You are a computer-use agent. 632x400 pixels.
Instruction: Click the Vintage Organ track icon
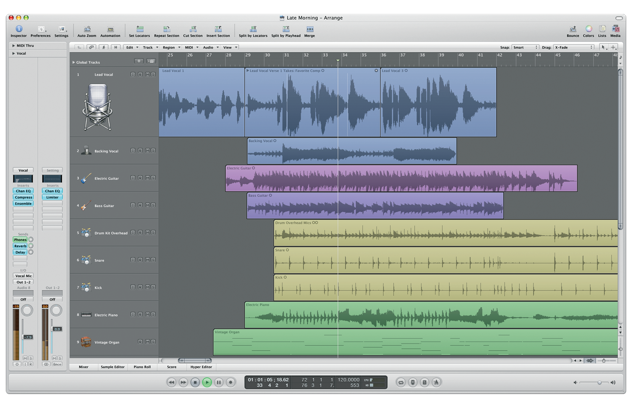coord(86,342)
